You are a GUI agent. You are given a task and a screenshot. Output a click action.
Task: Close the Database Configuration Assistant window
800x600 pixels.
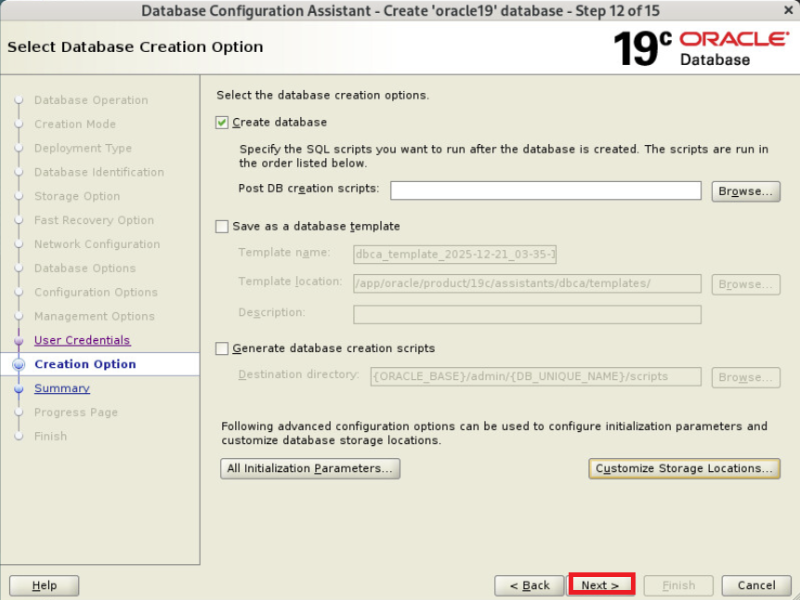click(x=788, y=10)
